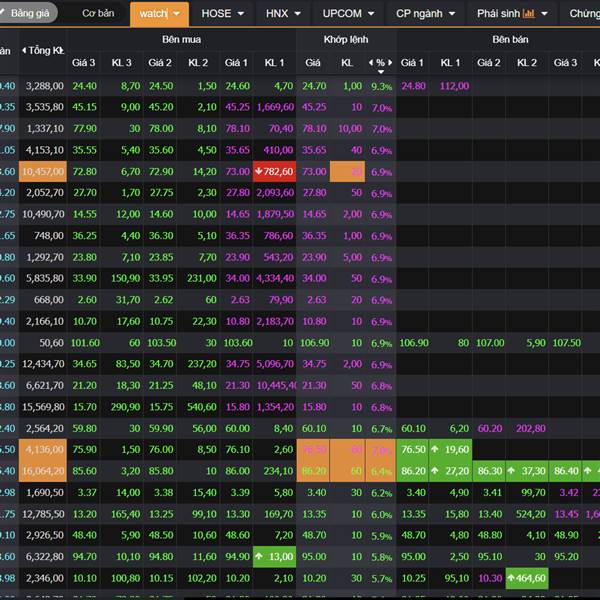The width and height of the screenshot is (600, 600).
Task: Open the UPCOM dropdown menu
Action: 370,14
